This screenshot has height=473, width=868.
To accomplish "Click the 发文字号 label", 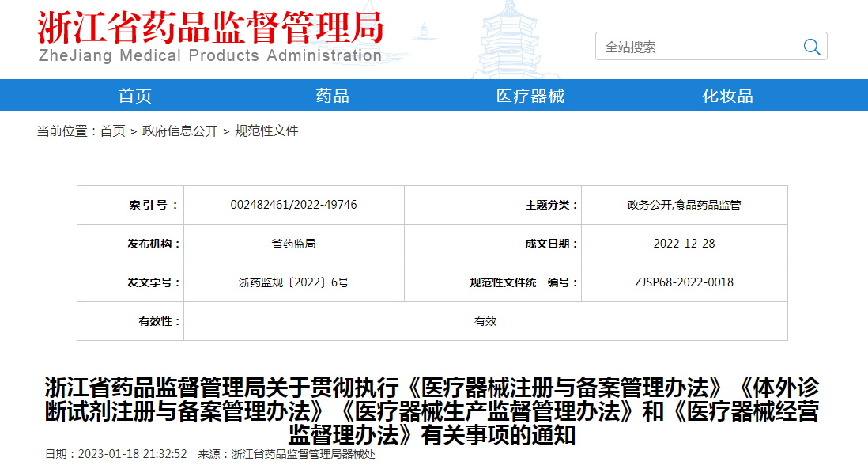I will pos(154,282).
